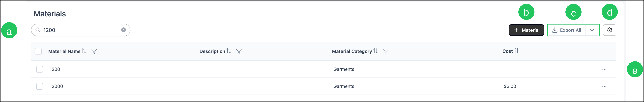This screenshot has width=644, height=102.
Task: Focus the search box containing 1200
Action: pyautogui.click(x=81, y=30)
